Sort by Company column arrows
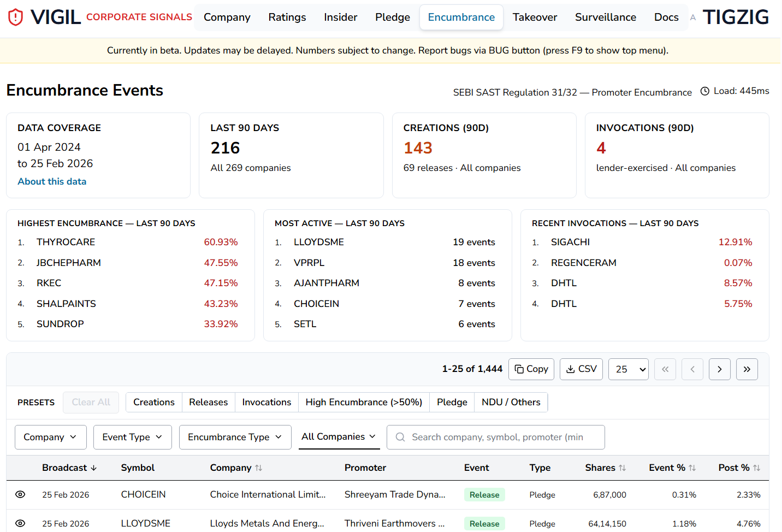The height and width of the screenshot is (532, 782). click(x=259, y=468)
